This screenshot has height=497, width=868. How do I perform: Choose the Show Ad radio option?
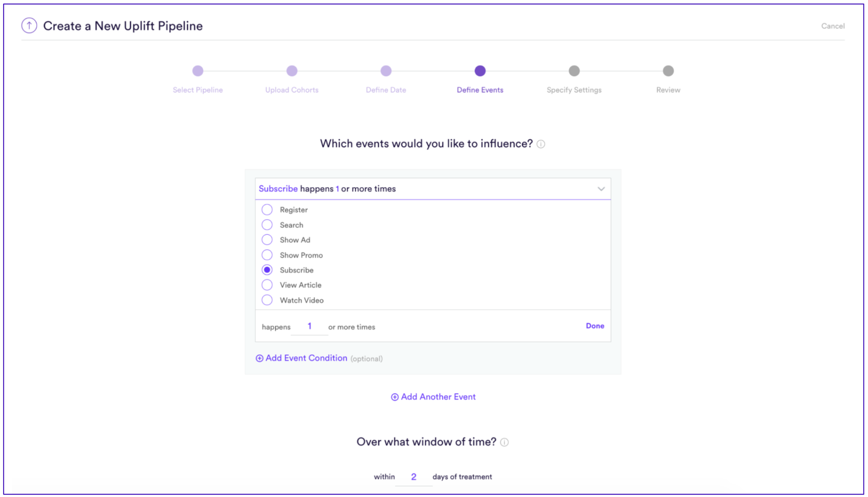tap(267, 240)
